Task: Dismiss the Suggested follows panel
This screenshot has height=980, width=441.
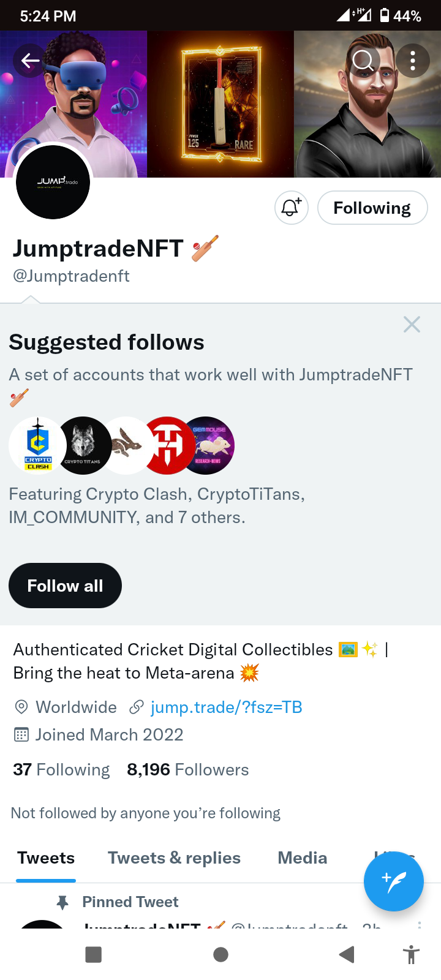Action: pyautogui.click(x=412, y=324)
